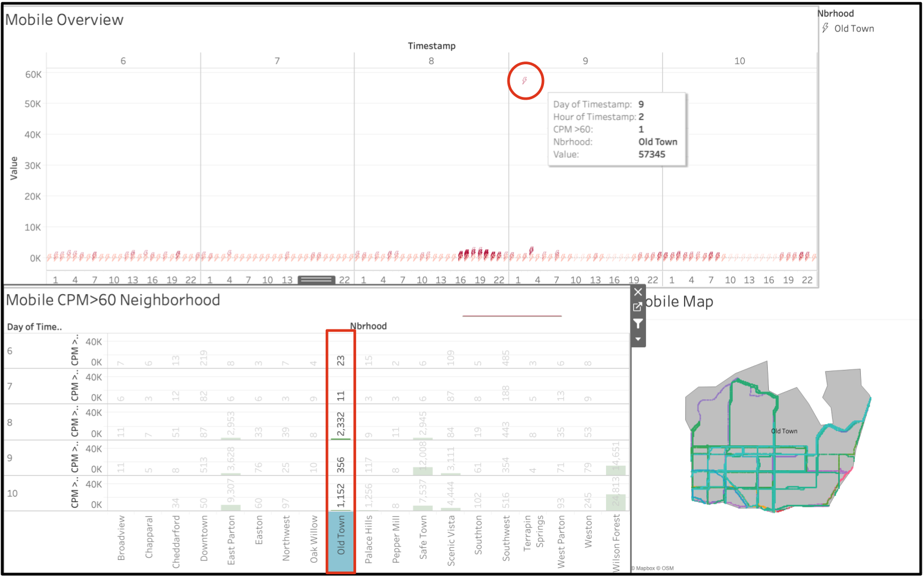Select the Pepper Mill neighborhood label
This screenshot has height=577, width=924.
[x=396, y=539]
